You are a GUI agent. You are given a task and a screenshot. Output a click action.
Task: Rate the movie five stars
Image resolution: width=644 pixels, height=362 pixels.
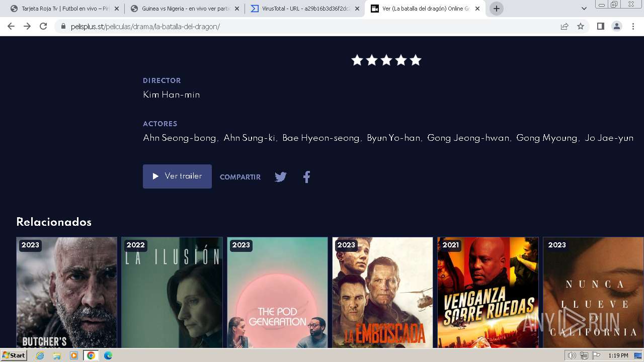[416, 60]
